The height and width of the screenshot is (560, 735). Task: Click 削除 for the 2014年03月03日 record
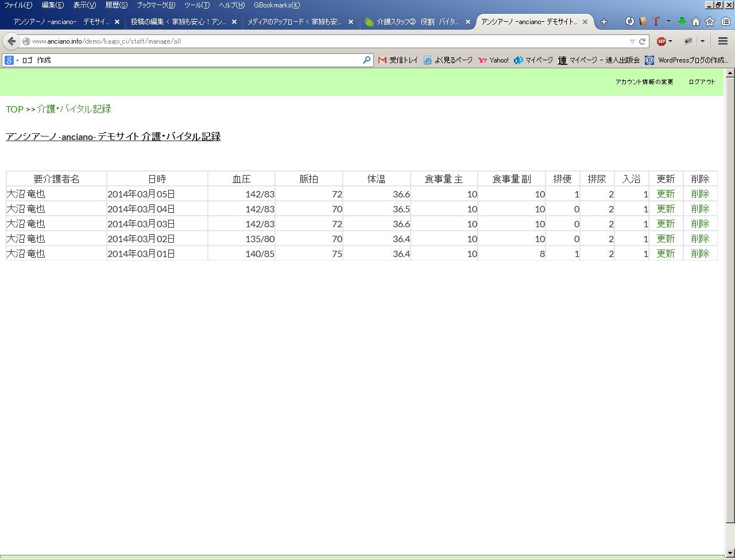pos(700,224)
